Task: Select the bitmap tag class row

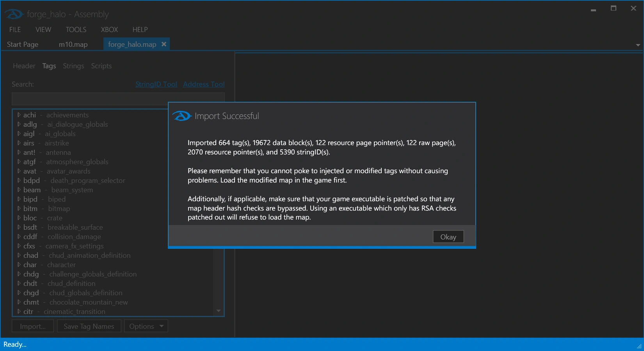Action: coord(46,209)
